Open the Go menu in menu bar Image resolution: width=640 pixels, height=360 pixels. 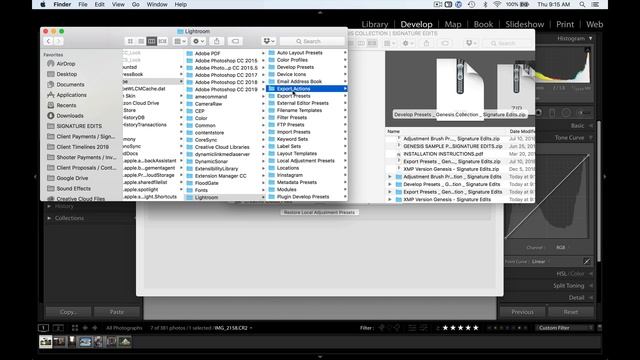[136, 4]
